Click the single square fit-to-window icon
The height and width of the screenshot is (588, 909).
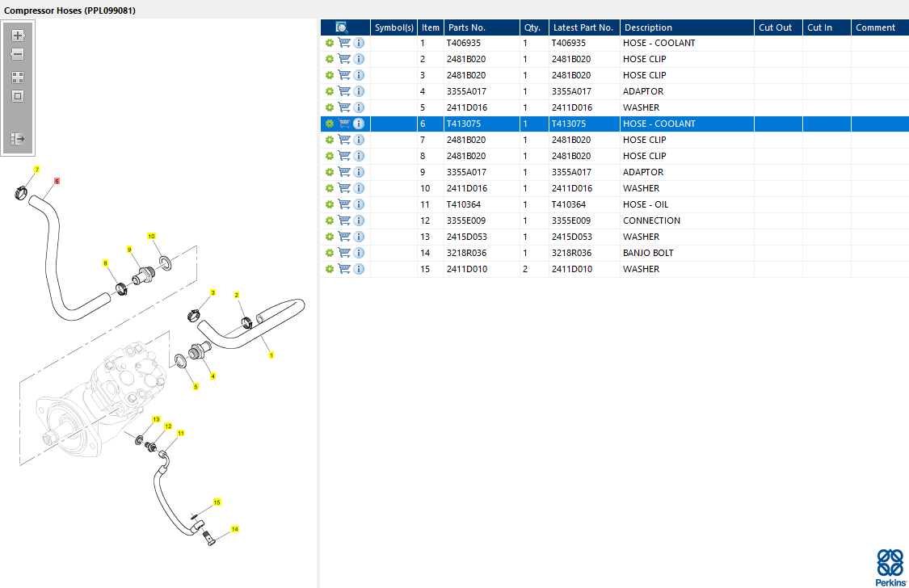[x=18, y=96]
